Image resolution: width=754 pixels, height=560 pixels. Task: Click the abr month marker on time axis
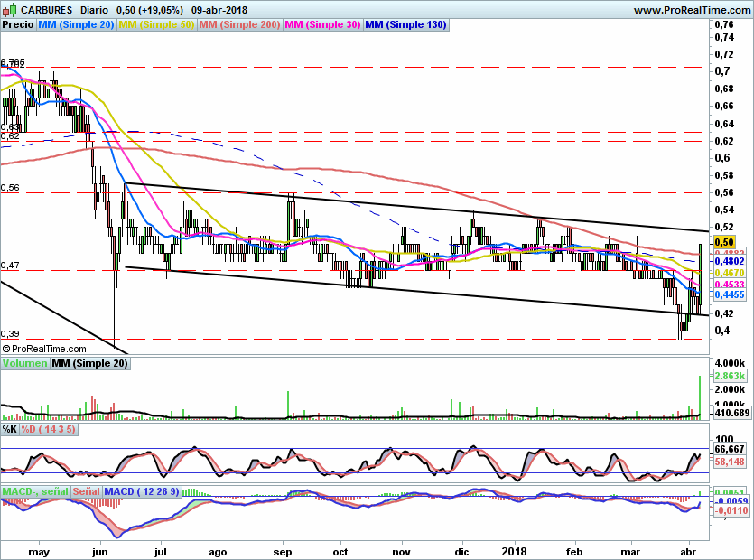[x=689, y=551]
